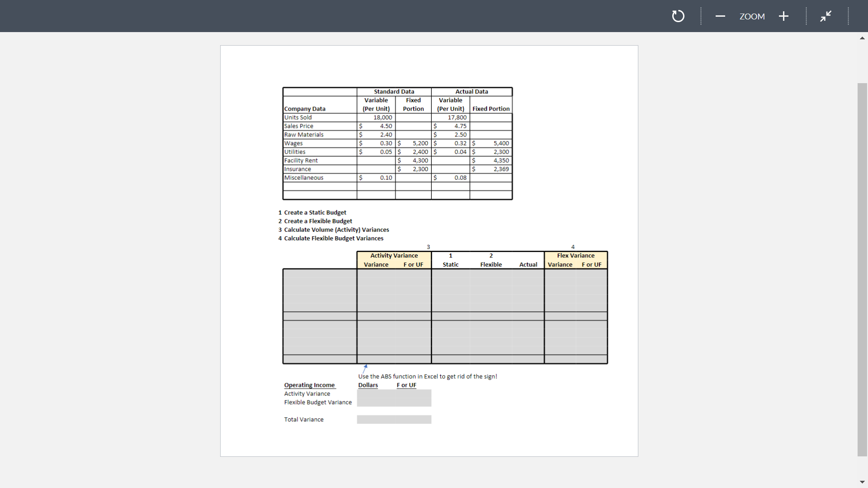Click the scroll-up arrow on right scrollbar
The height and width of the screenshot is (488, 868).
pyautogui.click(x=862, y=38)
